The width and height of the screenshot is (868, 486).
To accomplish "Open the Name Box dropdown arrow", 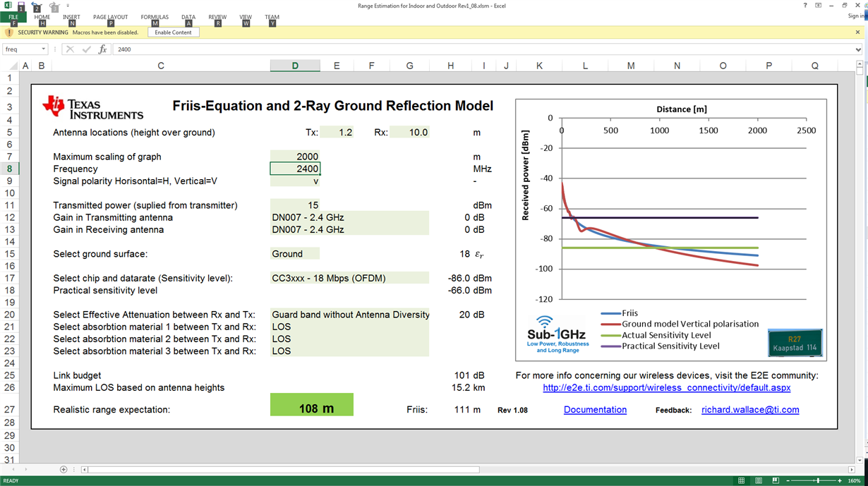I will (43, 49).
